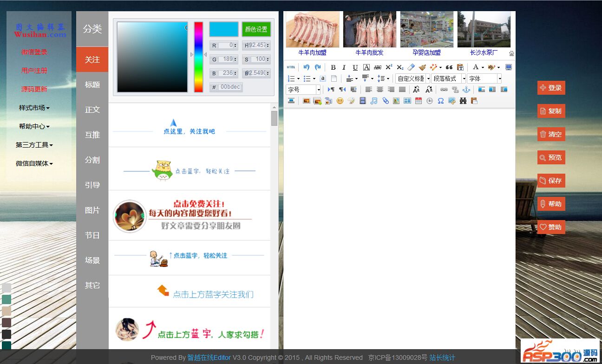The image size is (602, 364).
Task: Click the 预览 preview button
Action: coord(551,157)
